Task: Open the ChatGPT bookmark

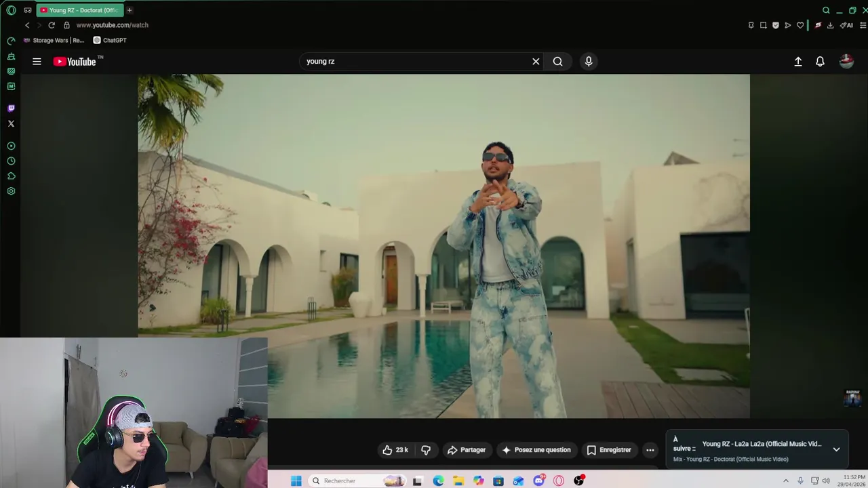Action: [110, 40]
